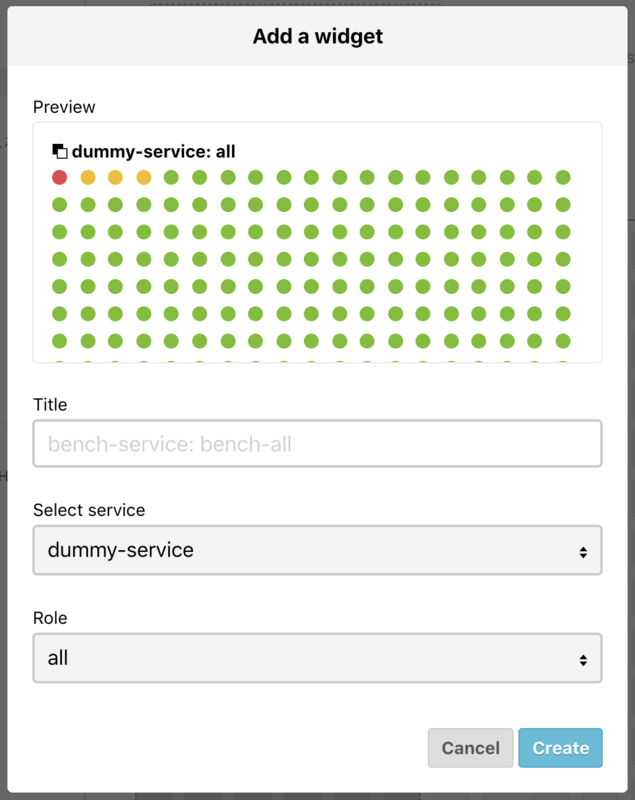This screenshot has width=635, height=800.
Task: Click the middle orange warning host indicator
Action: click(x=116, y=179)
